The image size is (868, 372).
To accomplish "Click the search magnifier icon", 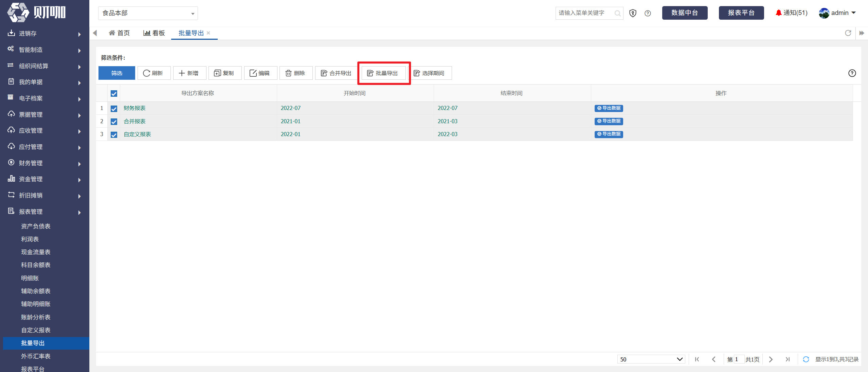I will (617, 13).
